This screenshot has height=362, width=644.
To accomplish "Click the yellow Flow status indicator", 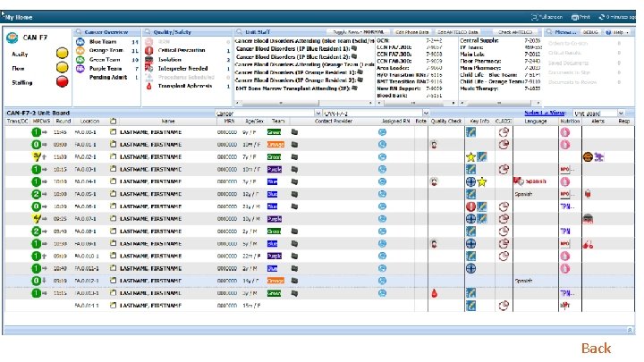I will (x=62, y=67).
